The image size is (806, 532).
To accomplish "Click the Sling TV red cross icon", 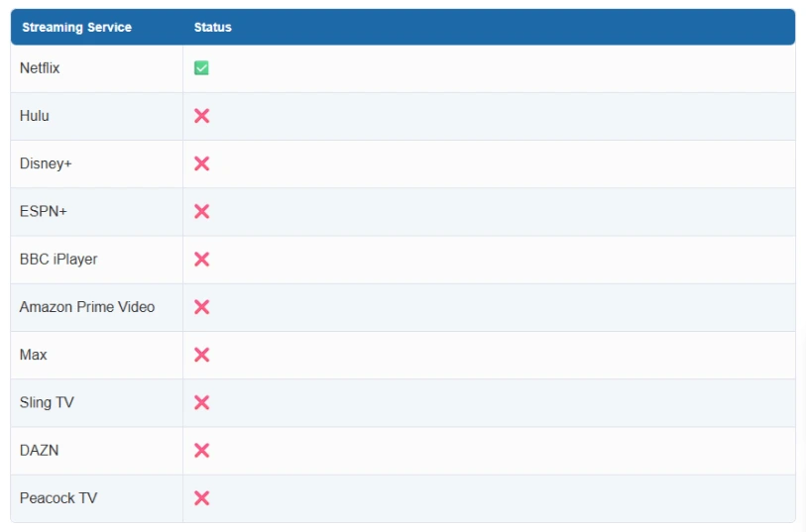I will [x=201, y=402].
